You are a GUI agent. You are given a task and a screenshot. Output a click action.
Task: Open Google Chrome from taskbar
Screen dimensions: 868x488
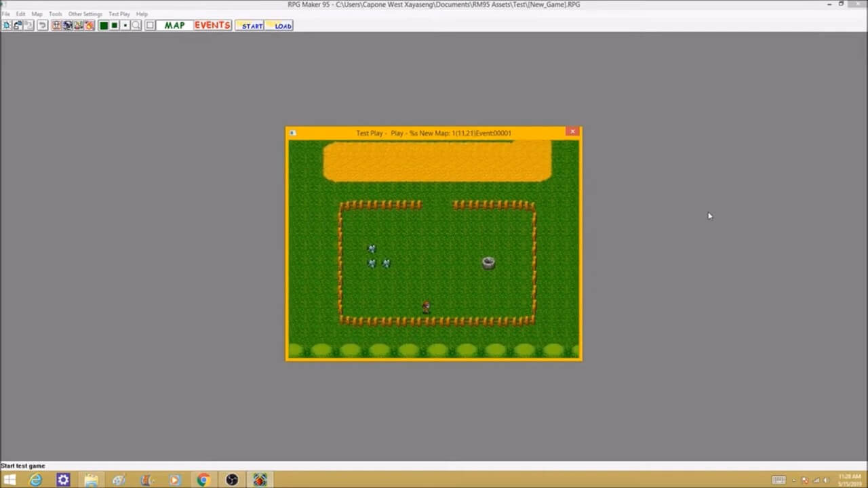point(203,480)
